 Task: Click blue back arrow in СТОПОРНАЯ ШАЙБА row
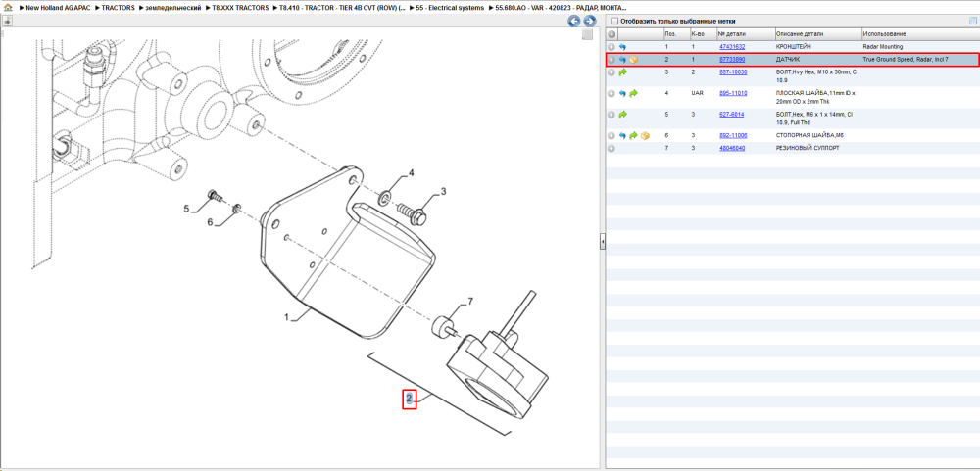click(x=622, y=135)
